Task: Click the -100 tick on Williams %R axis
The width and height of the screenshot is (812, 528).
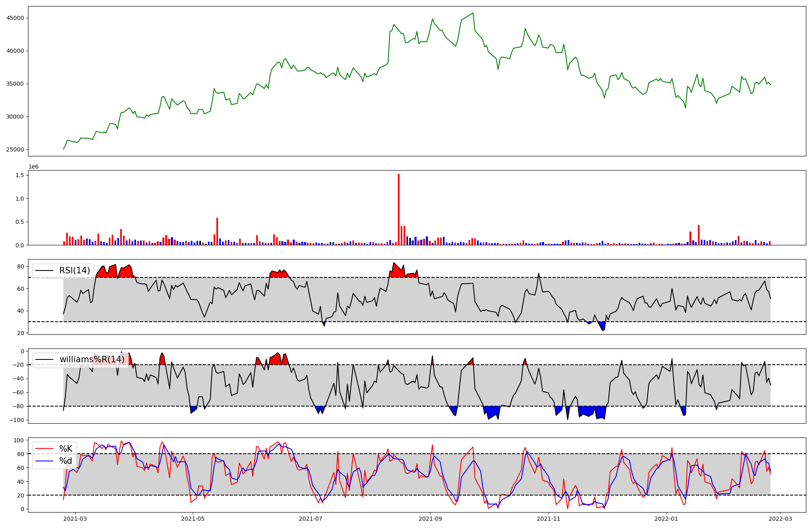Action: 17,420
